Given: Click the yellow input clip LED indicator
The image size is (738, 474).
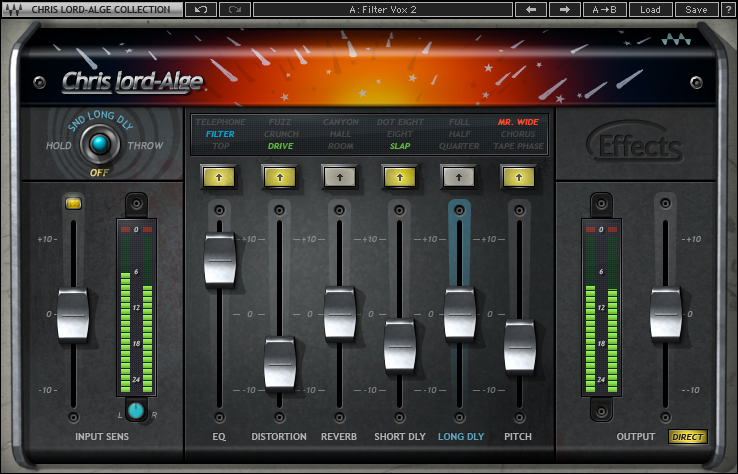Looking at the screenshot, I should click(73, 203).
